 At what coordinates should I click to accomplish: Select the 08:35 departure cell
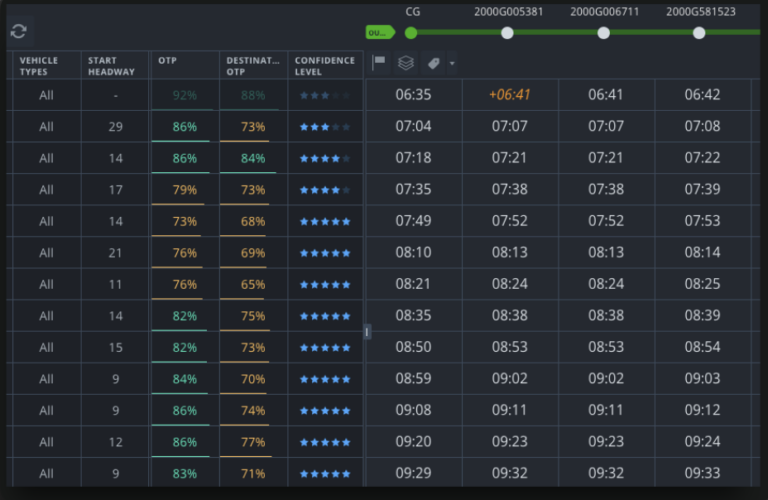(x=413, y=315)
